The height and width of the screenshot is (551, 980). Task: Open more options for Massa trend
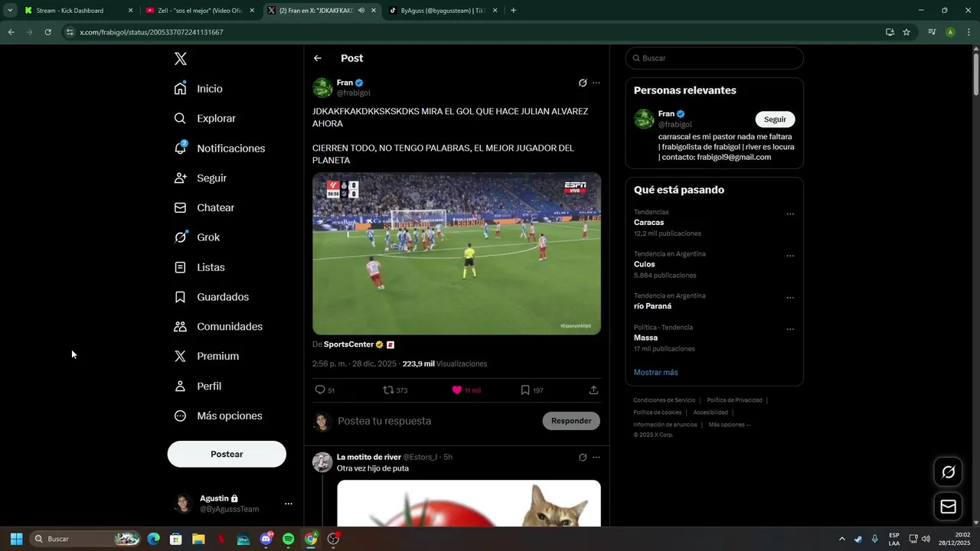click(x=790, y=330)
